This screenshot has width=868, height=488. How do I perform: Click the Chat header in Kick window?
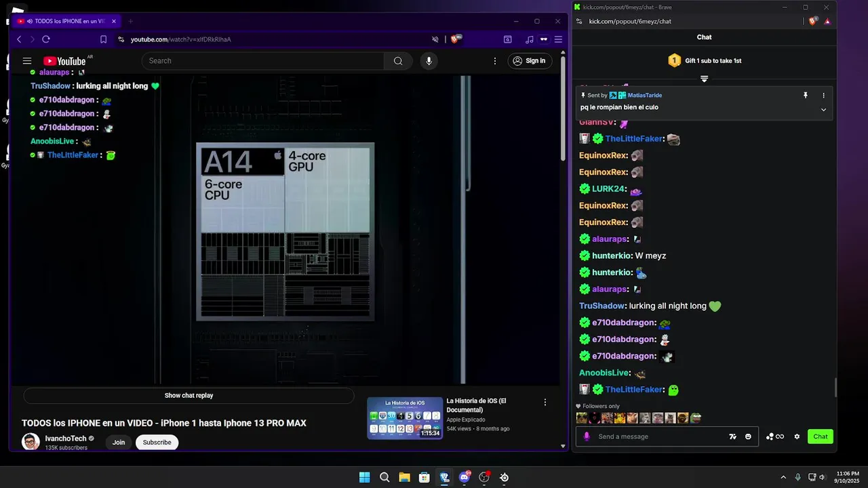pos(704,37)
